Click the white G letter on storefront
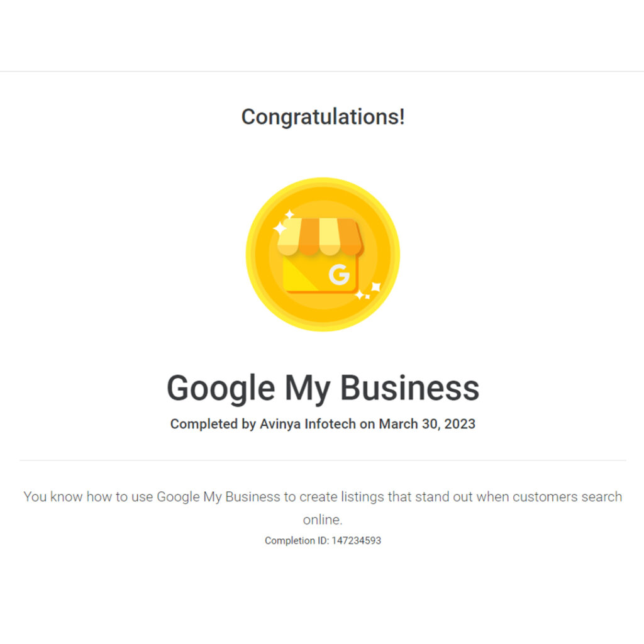This screenshot has height=644, width=644. [339, 275]
